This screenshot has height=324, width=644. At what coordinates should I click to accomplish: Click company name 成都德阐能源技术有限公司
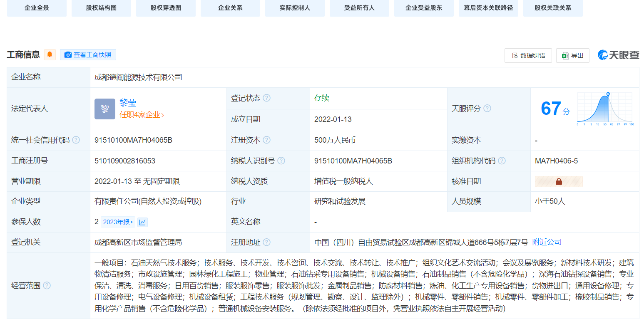(138, 77)
